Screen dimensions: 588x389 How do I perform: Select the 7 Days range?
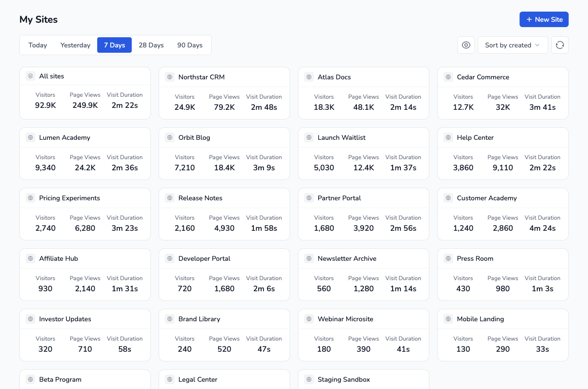click(x=115, y=45)
